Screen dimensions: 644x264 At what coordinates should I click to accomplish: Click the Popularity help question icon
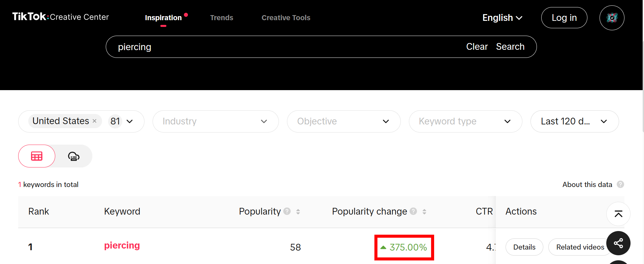pyautogui.click(x=287, y=211)
